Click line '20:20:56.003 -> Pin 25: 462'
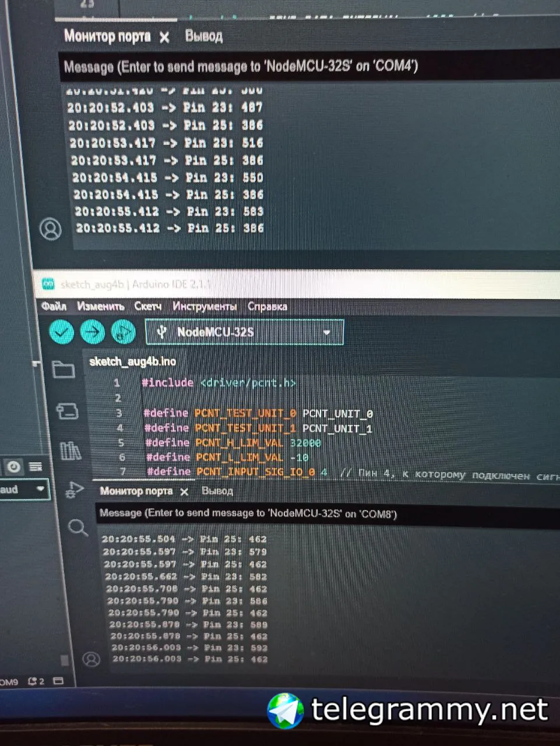Image resolution: width=560 pixels, height=746 pixels. (190, 659)
